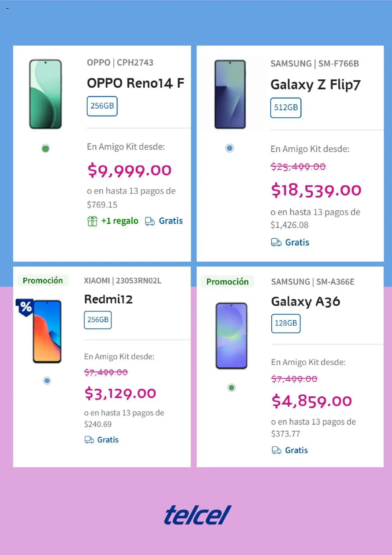Choose 128GB storage for Galaxy A36
The width and height of the screenshot is (392, 555).
click(x=286, y=323)
